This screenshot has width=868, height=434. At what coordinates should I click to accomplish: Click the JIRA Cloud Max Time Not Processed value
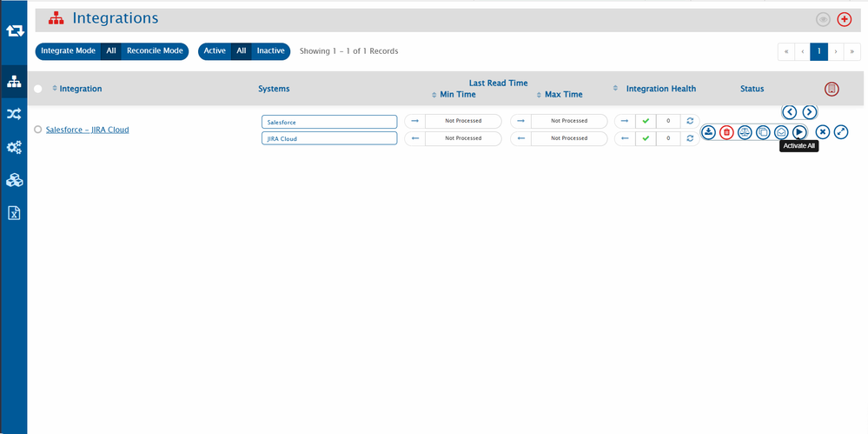(x=569, y=138)
